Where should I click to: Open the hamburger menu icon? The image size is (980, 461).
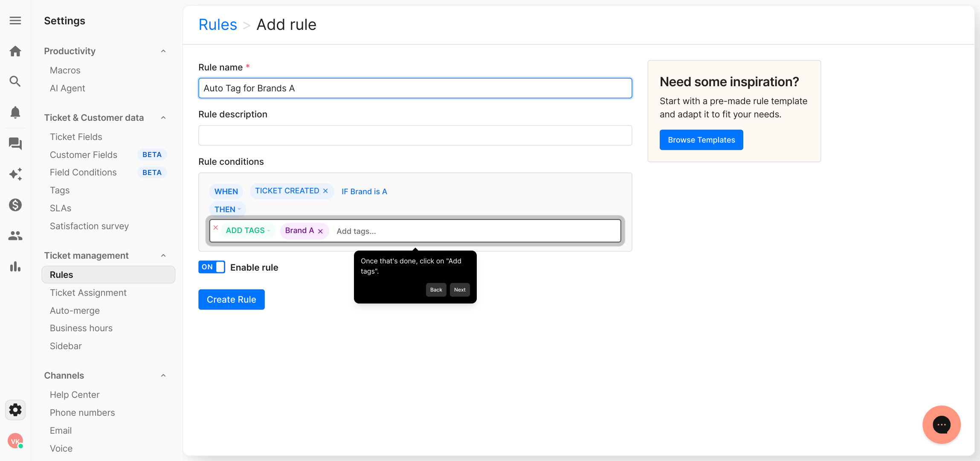(15, 20)
